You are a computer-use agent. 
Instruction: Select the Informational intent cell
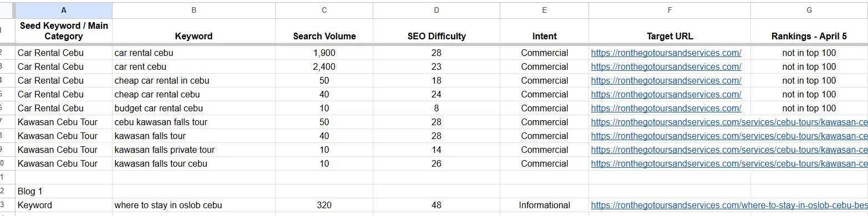545,205
